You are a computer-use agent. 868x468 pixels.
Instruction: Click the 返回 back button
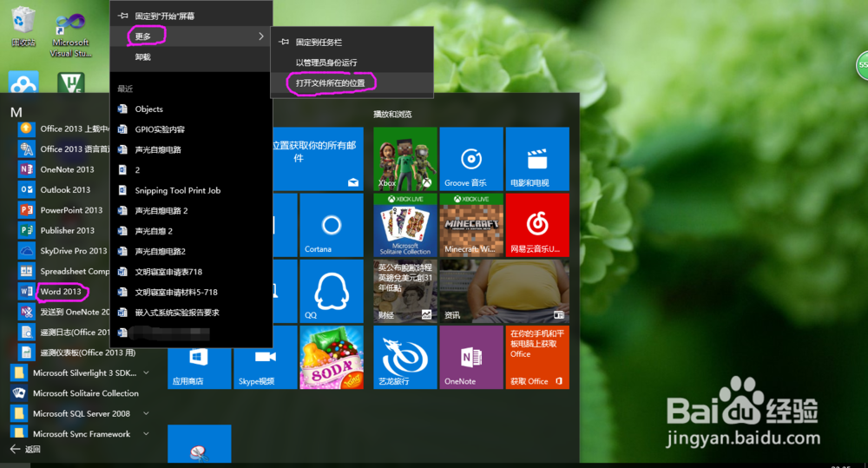[x=25, y=449]
